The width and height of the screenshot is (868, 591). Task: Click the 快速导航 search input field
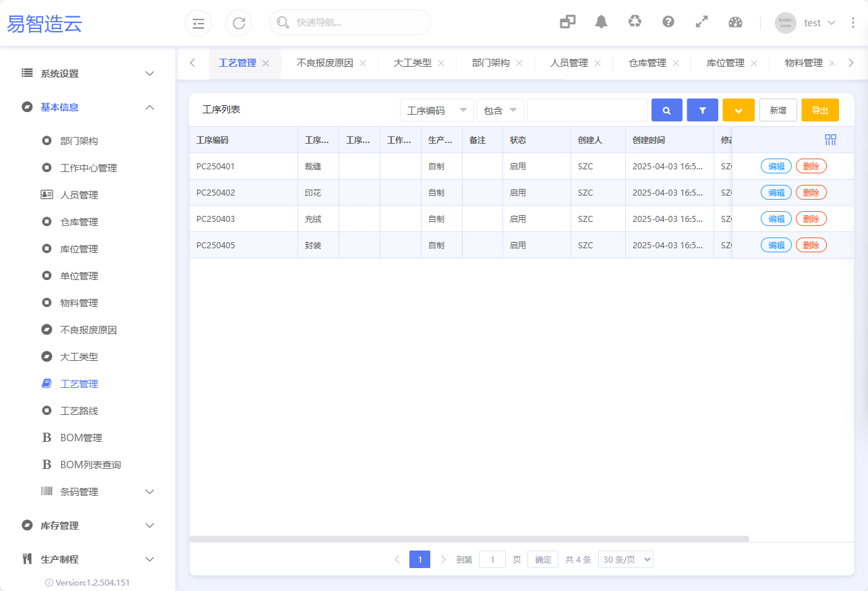click(x=357, y=22)
